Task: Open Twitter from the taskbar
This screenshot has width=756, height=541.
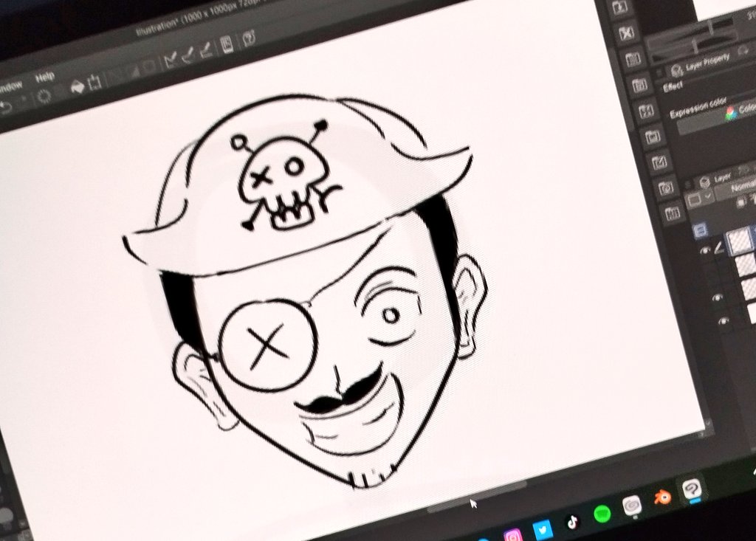Action: point(543,529)
